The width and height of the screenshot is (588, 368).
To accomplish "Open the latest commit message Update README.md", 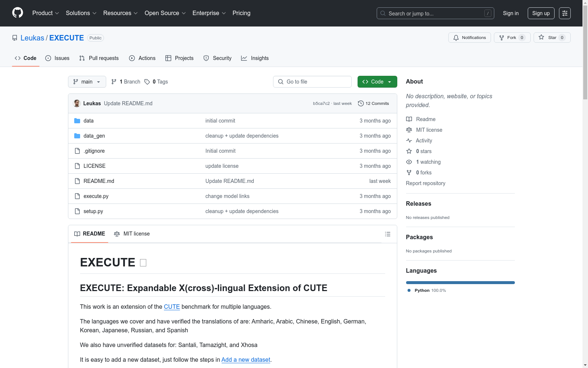I will [x=128, y=103].
